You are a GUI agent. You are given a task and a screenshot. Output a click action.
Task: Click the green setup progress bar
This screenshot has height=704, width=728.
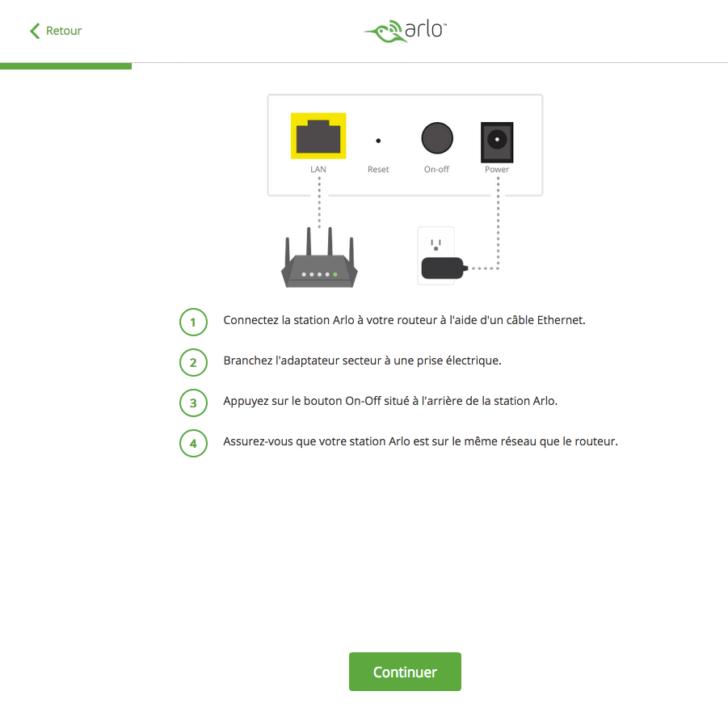66,66
